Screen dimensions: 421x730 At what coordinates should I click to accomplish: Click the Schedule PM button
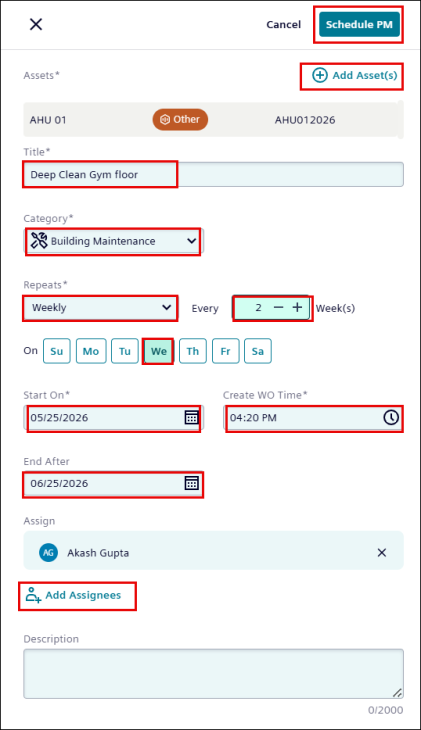(359, 24)
